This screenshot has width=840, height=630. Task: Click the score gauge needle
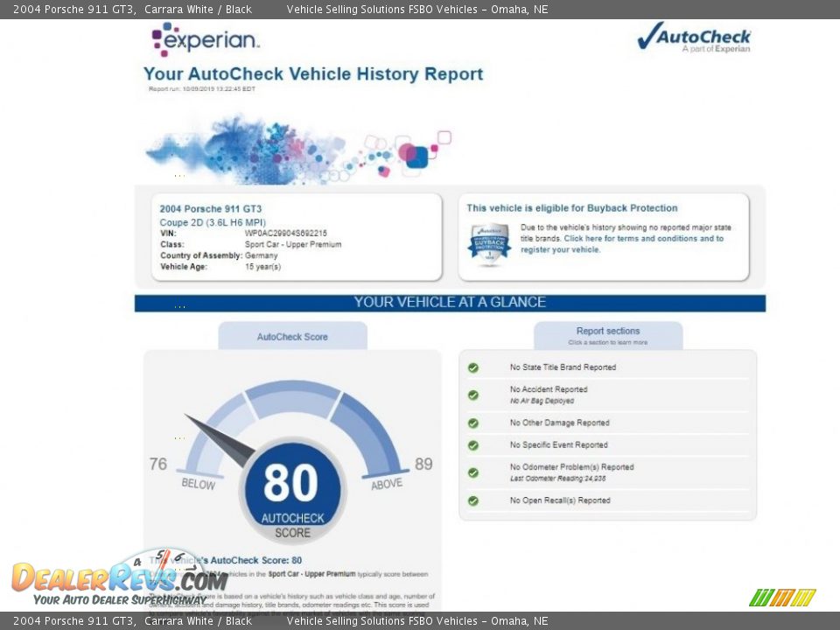pos(219,439)
